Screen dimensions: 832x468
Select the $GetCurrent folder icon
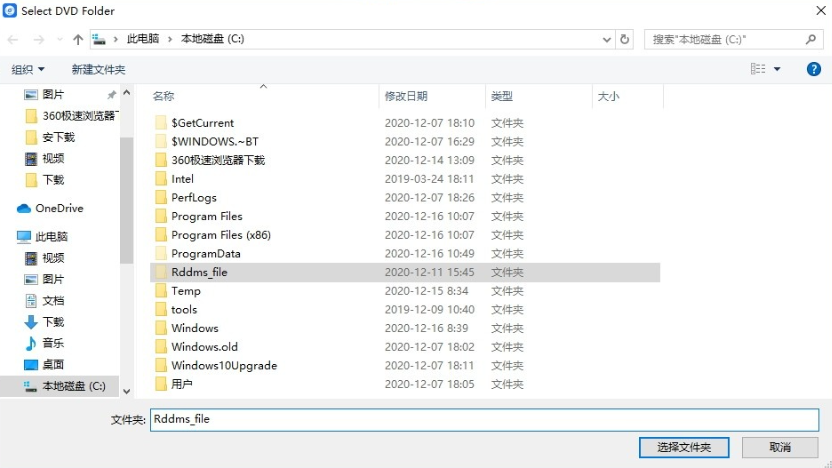click(161, 123)
